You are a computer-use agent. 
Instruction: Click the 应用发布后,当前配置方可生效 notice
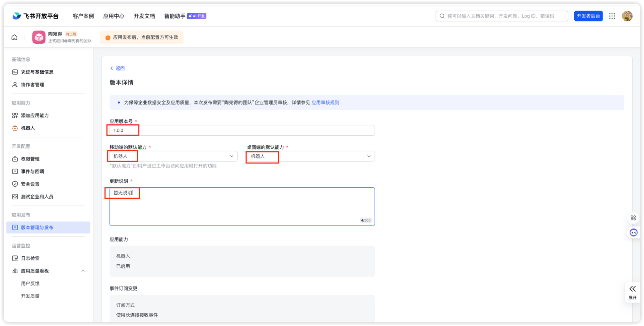142,37
